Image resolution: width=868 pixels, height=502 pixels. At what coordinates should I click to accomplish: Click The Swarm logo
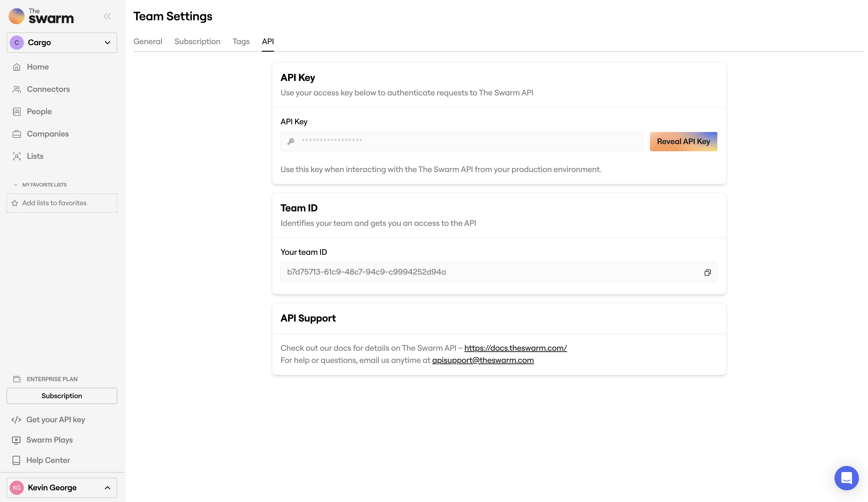(41, 16)
